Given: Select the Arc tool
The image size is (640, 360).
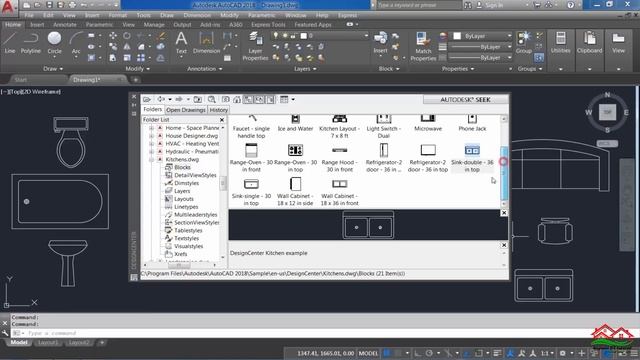Looking at the screenshot, I should [x=76, y=43].
